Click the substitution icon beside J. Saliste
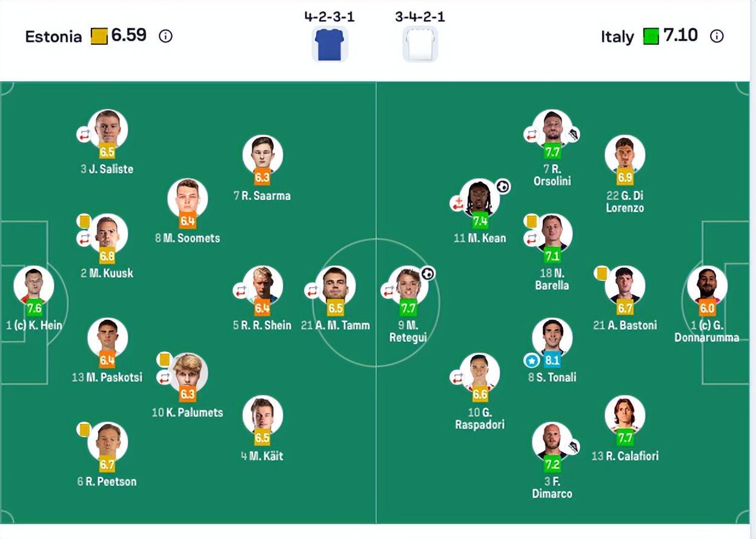This screenshot has height=539, width=756. [84, 134]
